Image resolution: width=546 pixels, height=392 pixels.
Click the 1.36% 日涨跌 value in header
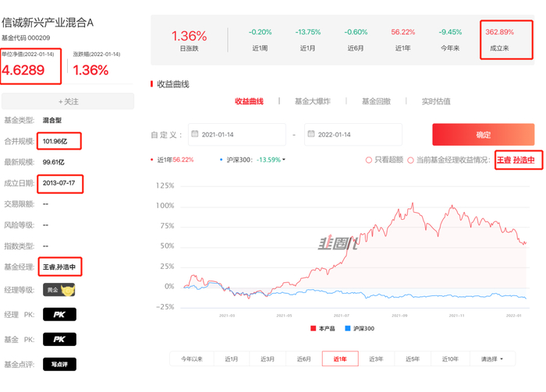(x=189, y=36)
